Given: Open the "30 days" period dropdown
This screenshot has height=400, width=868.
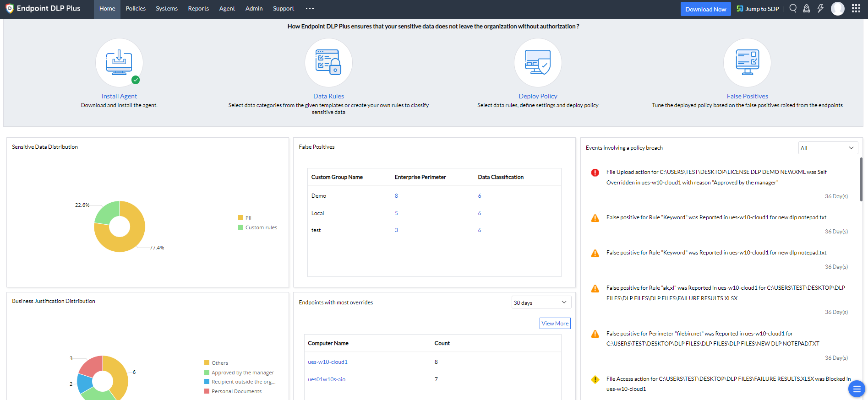Looking at the screenshot, I should tap(541, 303).
